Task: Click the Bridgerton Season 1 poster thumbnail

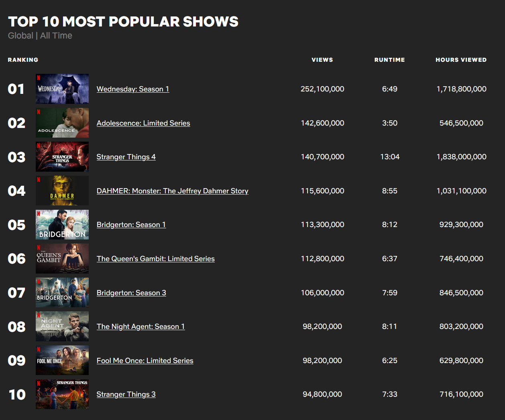Action: (x=62, y=225)
